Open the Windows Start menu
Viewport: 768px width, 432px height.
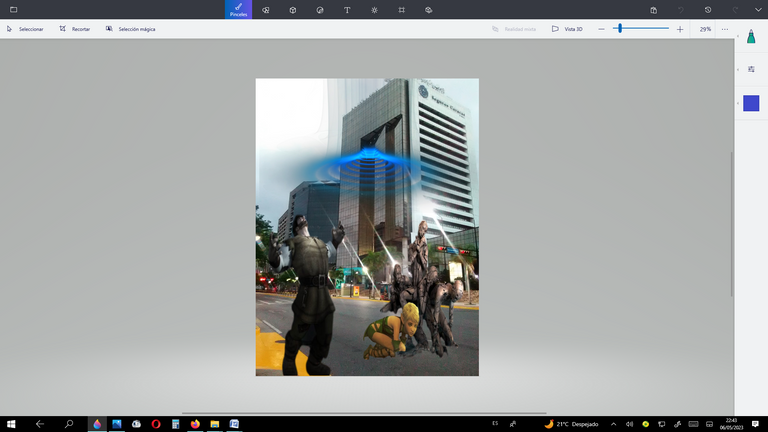tap(11, 424)
